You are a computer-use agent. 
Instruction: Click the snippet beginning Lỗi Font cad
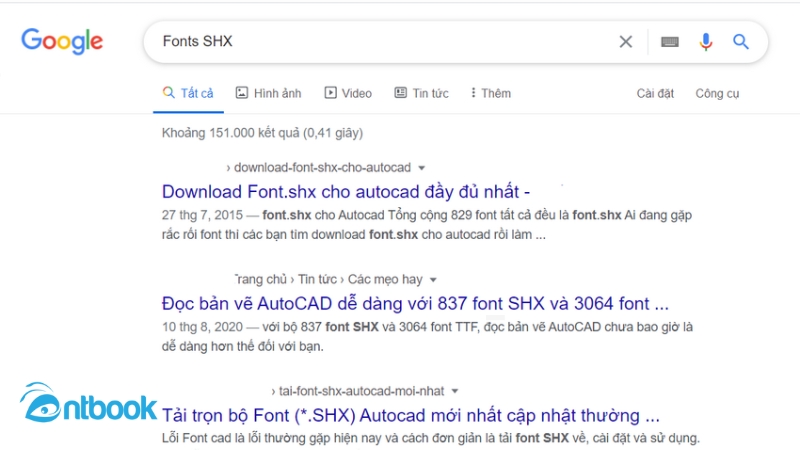(x=431, y=438)
